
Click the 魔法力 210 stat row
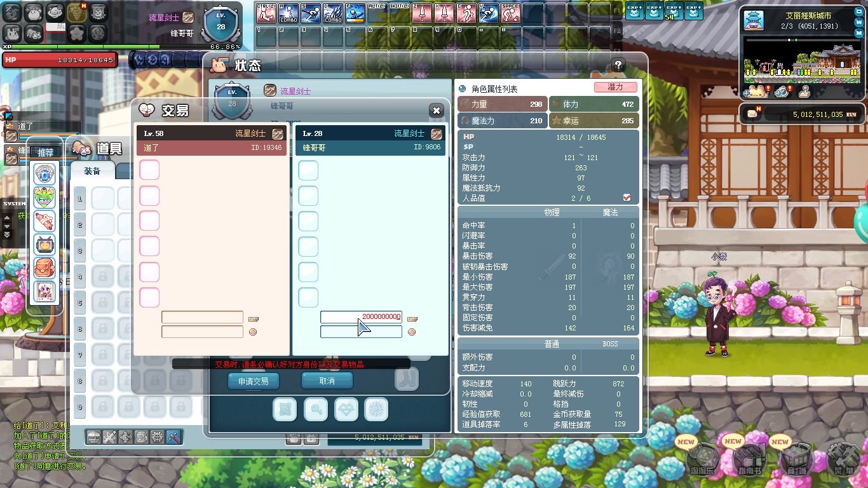pos(502,120)
